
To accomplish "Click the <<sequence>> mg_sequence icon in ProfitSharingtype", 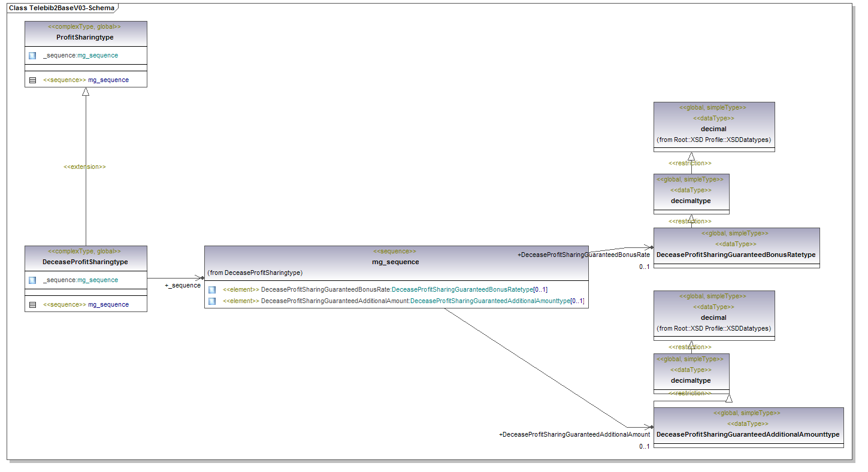I will (x=32, y=80).
